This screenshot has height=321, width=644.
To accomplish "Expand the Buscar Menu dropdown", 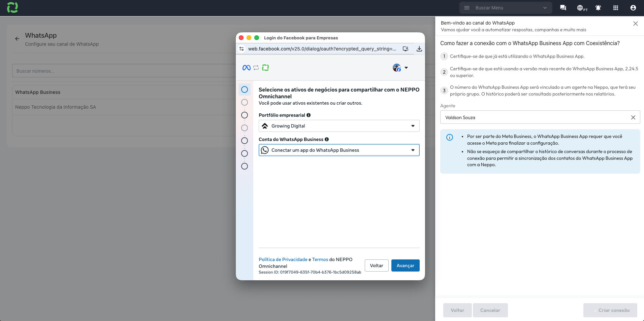I will (x=545, y=8).
